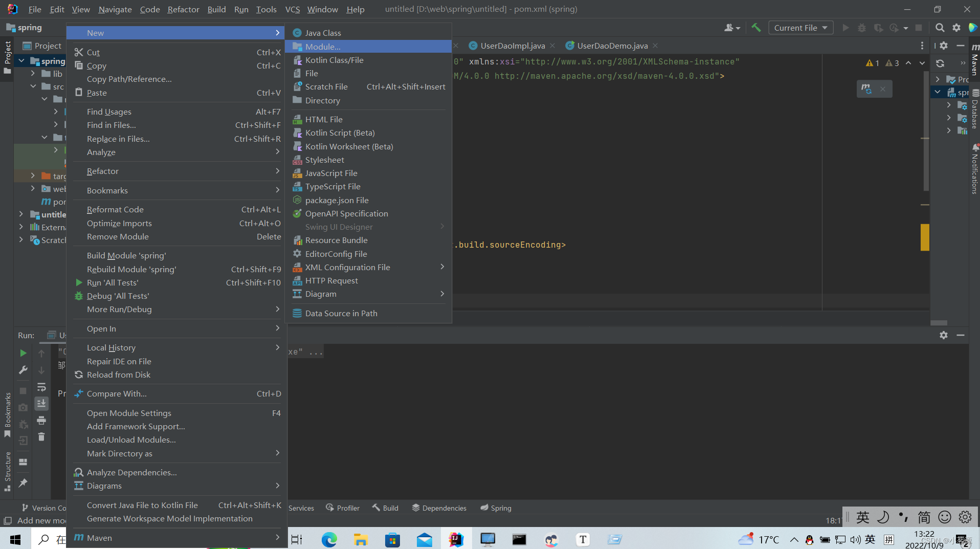Screen dimensions: 980x549
Task: Toggle the Dependencies tool window
Action: click(439, 508)
